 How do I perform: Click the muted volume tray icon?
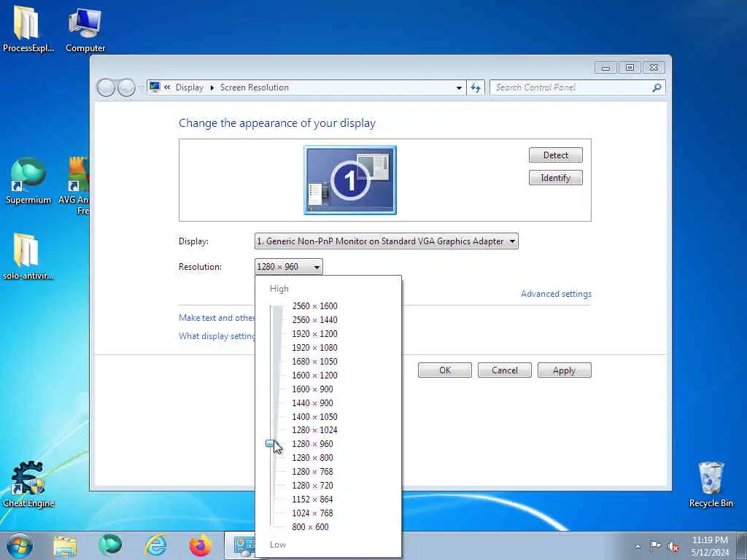coord(673,546)
